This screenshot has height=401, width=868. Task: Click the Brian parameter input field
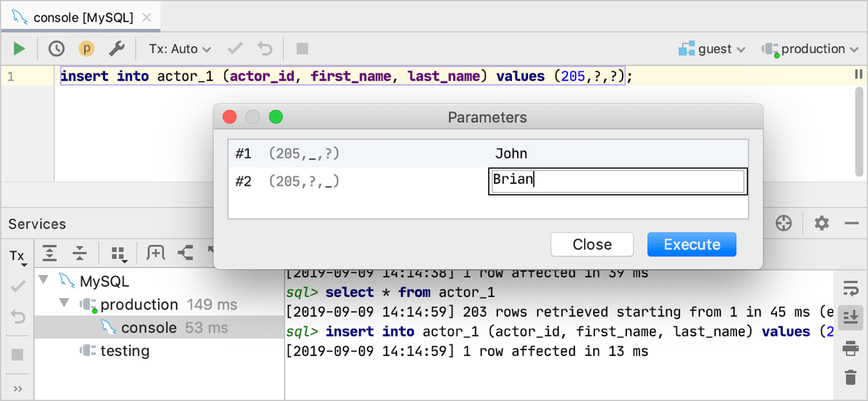(617, 181)
